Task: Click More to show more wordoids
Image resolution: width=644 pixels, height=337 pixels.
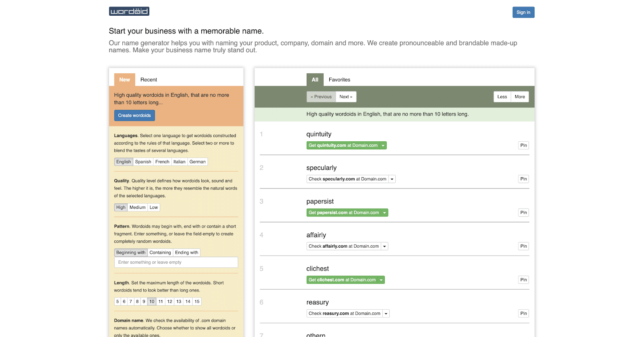Action: [x=520, y=97]
